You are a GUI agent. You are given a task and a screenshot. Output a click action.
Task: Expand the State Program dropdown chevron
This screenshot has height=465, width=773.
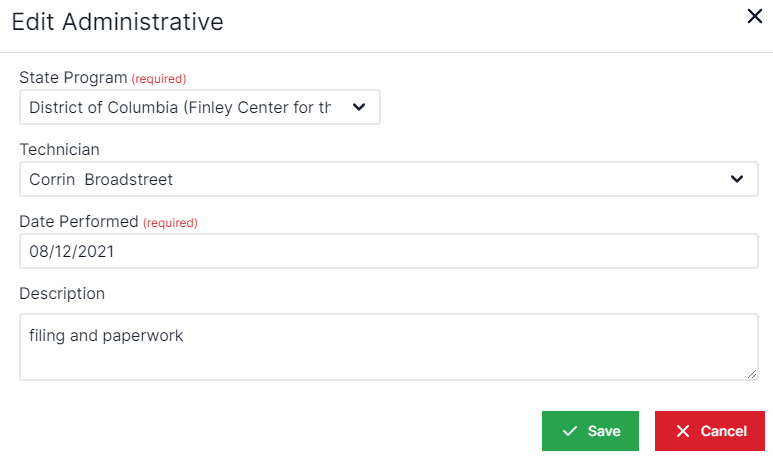click(x=359, y=107)
